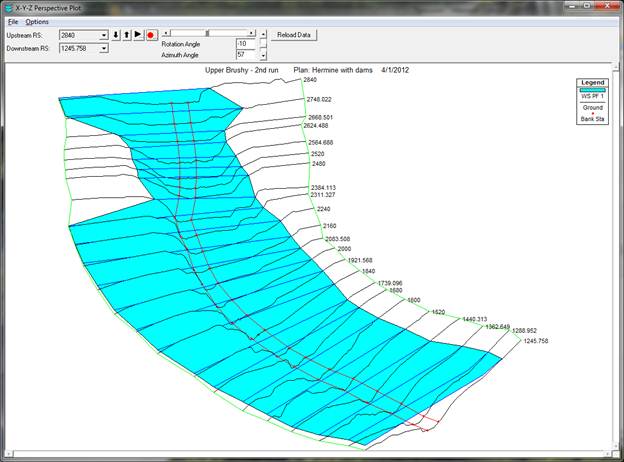The width and height of the screenshot is (624, 462).
Task: Click rotation slider right arrow
Action: [252, 33]
